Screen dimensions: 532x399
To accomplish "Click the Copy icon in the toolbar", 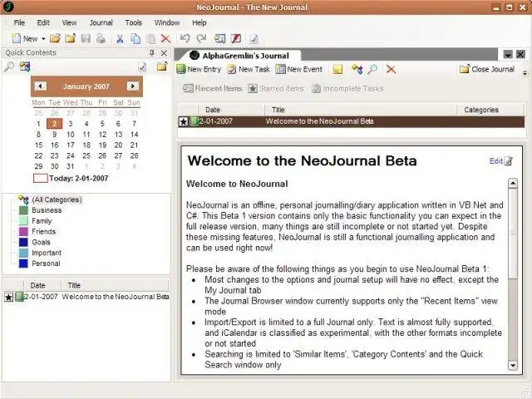I will coord(135,39).
